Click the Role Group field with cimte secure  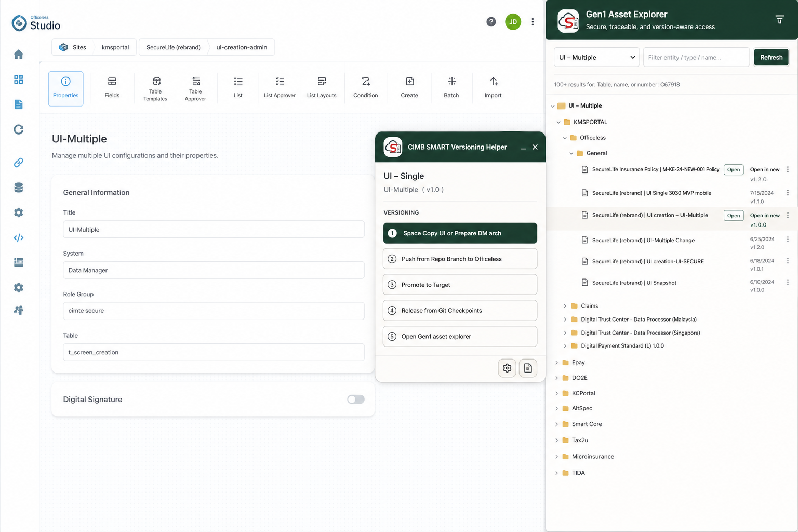214,311
